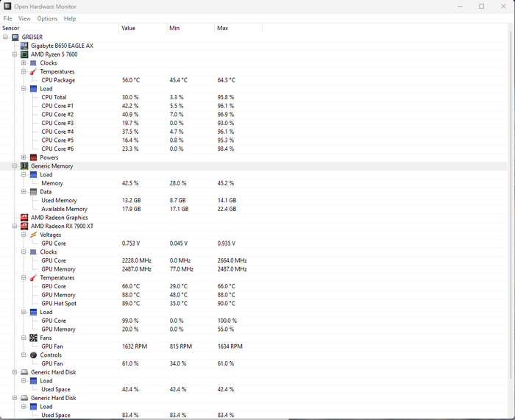This screenshot has height=420, width=515.
Task: Click the CPU Temperatures thermometer icon
Action: click(x=33, y=71)
